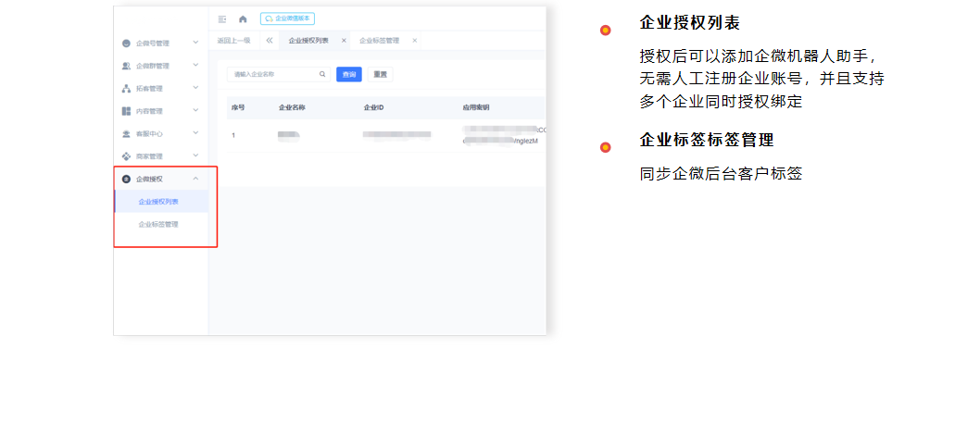
Task: Switch to the 企业授权列表 tab
Action: (x=308, y=41)
